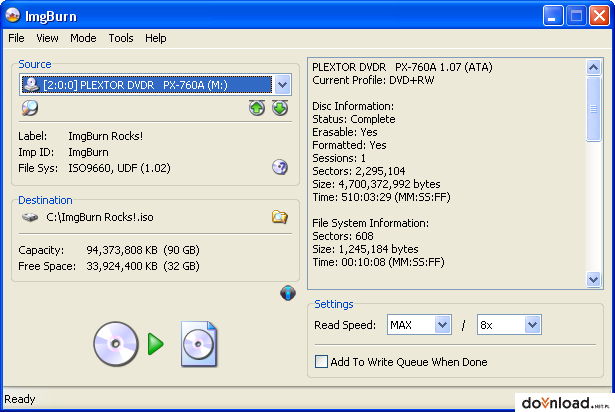Open the 8x read speed dropdown
This screenshot has width=615, height=412.
point(532,324)
